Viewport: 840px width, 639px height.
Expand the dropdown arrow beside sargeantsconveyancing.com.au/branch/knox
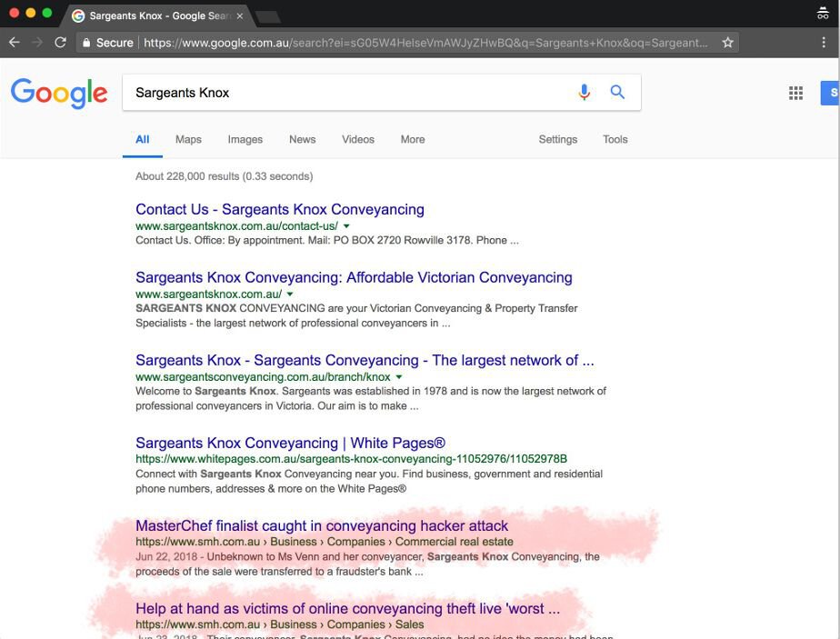point(398,377)
